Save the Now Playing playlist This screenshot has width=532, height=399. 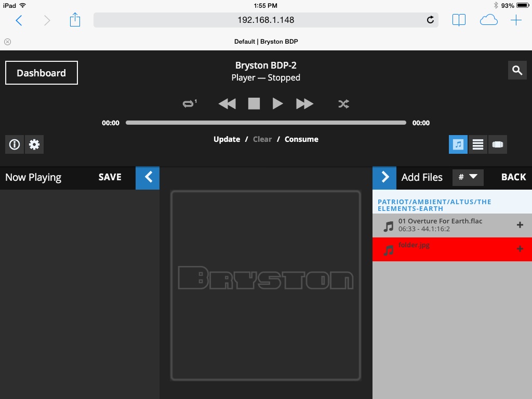coord(110,177)
